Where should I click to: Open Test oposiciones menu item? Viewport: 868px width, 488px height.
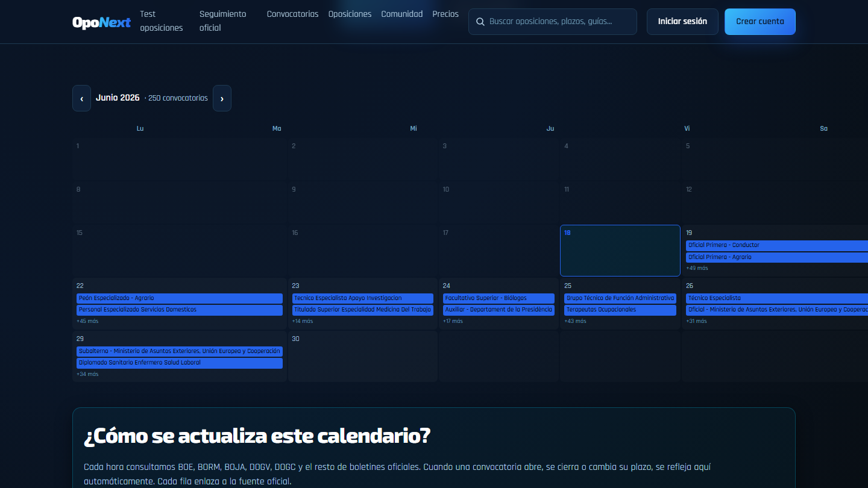161,21
